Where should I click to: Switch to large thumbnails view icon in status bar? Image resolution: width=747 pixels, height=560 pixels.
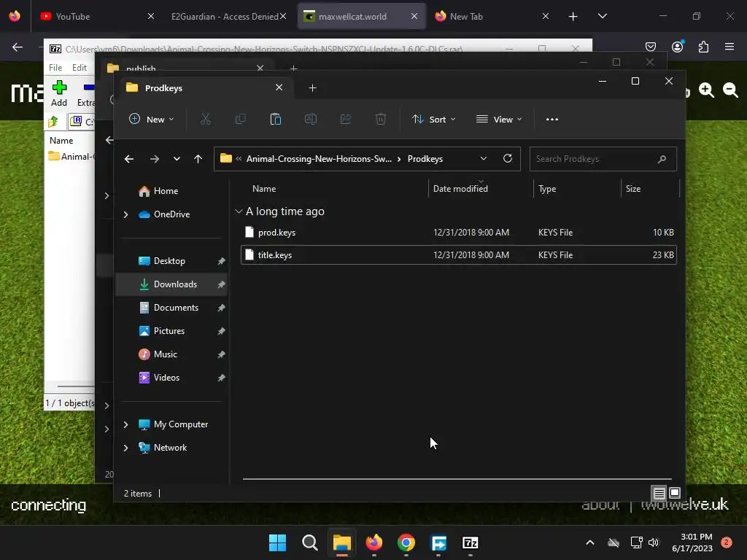[x=675, y=493]
